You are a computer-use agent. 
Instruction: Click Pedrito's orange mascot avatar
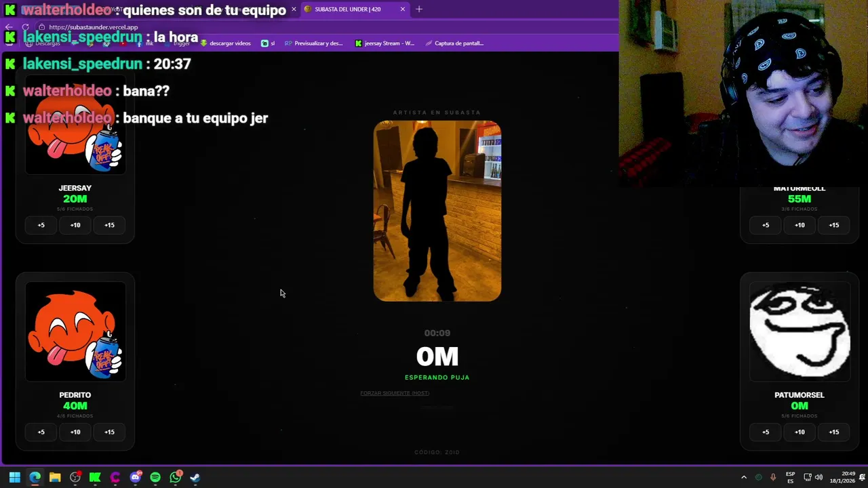click(75, 332)
